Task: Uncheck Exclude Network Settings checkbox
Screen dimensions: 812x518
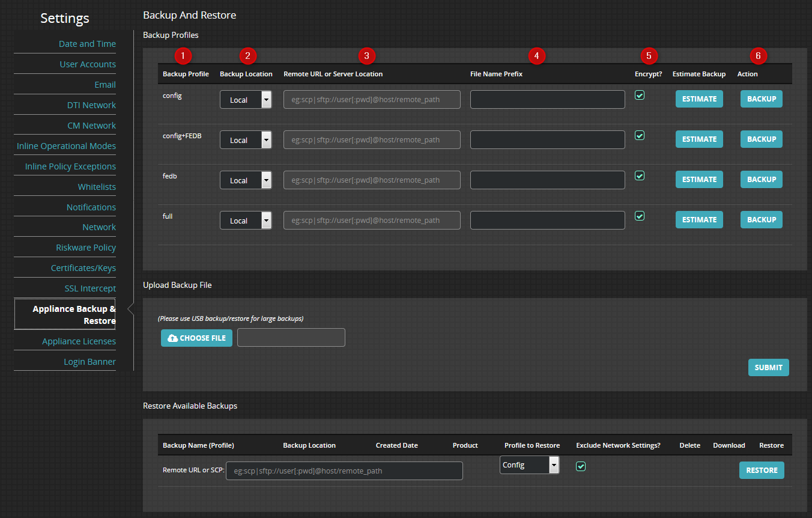Action: coord(581,466)
